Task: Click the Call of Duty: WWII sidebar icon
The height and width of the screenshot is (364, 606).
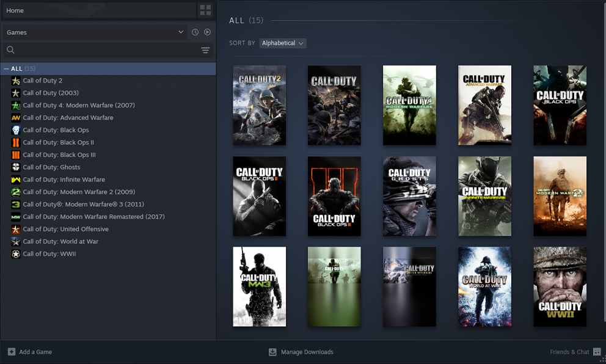Action: click(x=16, y=253)
